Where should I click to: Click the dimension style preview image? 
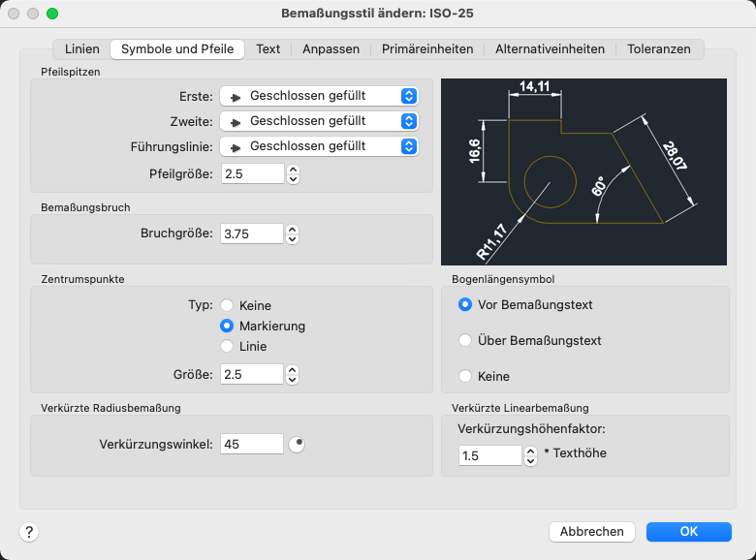click(583, 171)
